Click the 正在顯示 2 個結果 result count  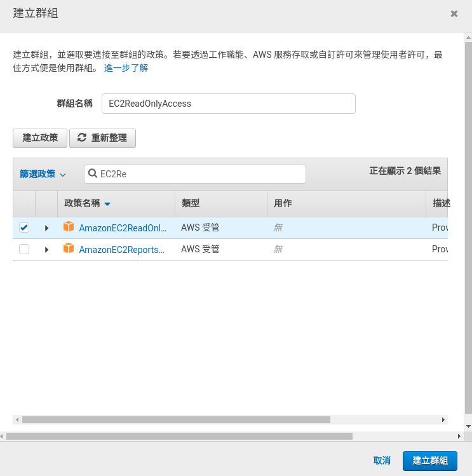tap(405, 171)
